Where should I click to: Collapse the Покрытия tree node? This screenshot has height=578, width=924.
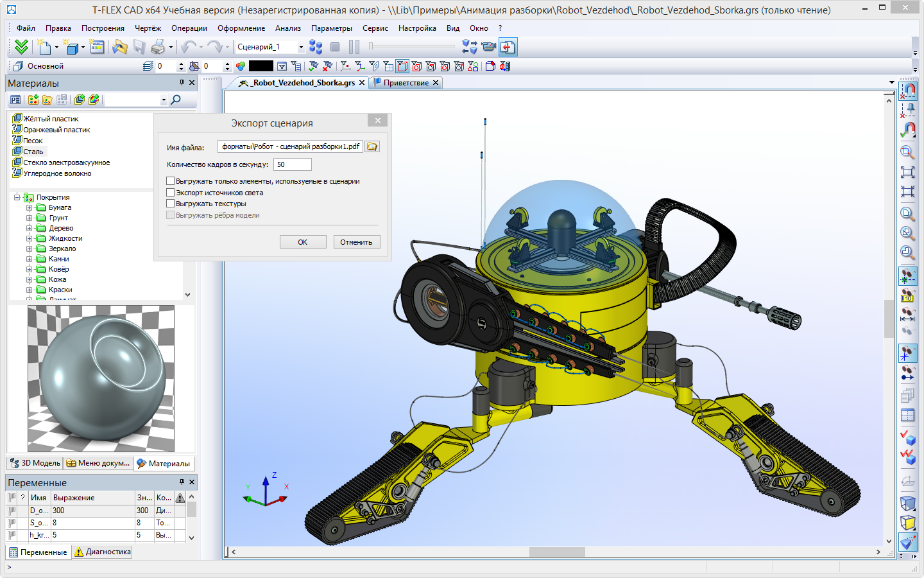coord(17,197)
